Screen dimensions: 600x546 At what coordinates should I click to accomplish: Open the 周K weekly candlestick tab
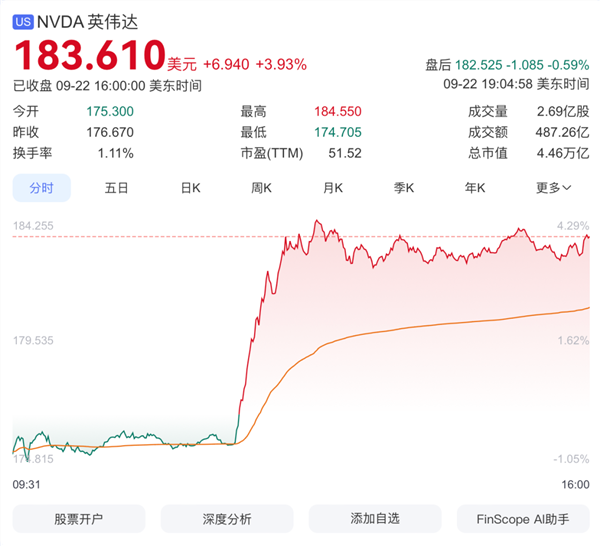click(x=261, y=188)
